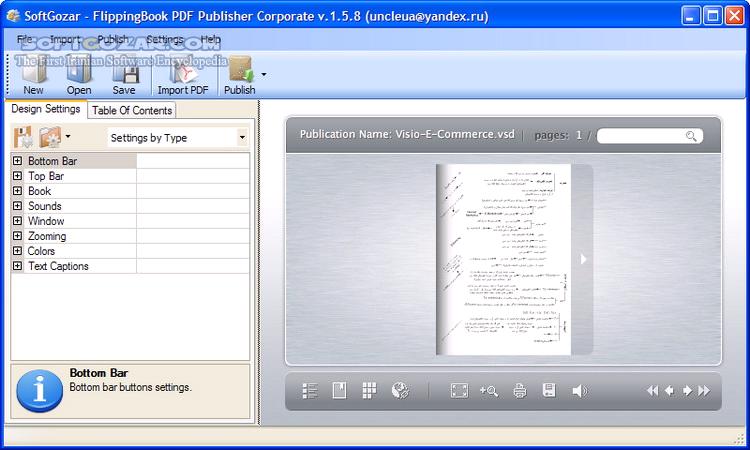The image size is (750, 450).
Task: Go to the next page with the right arrow
Action: pyautogui.click(x=687, y=391)
